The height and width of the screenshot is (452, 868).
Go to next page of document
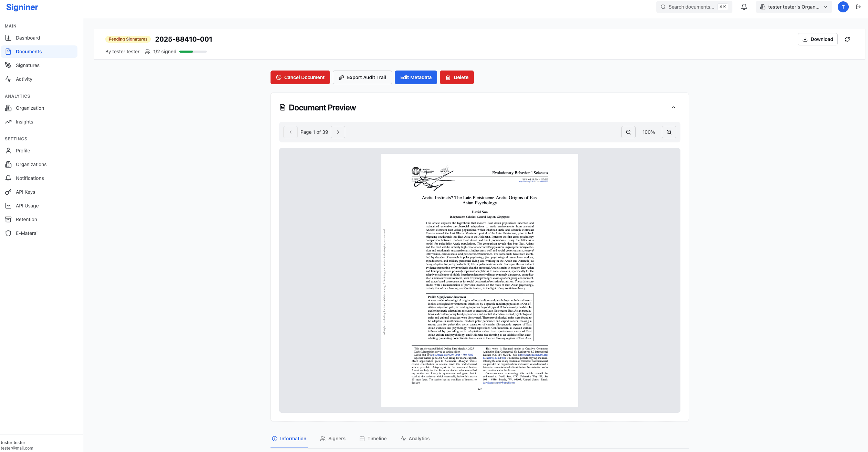(338, 132)
